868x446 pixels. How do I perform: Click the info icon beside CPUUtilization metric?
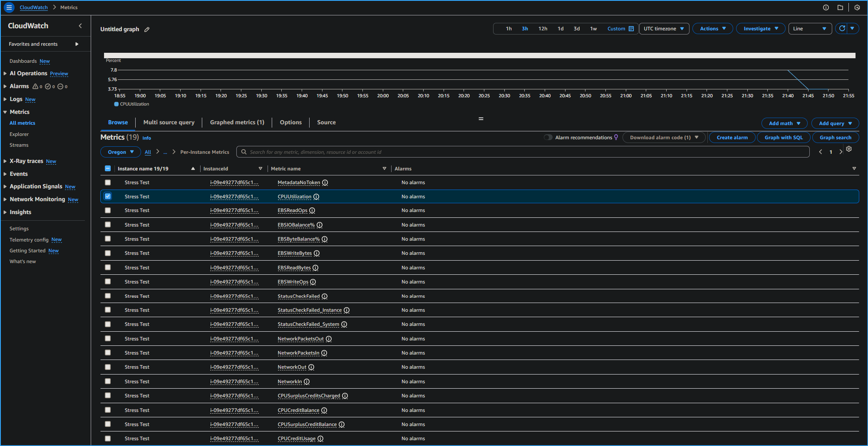316,197
